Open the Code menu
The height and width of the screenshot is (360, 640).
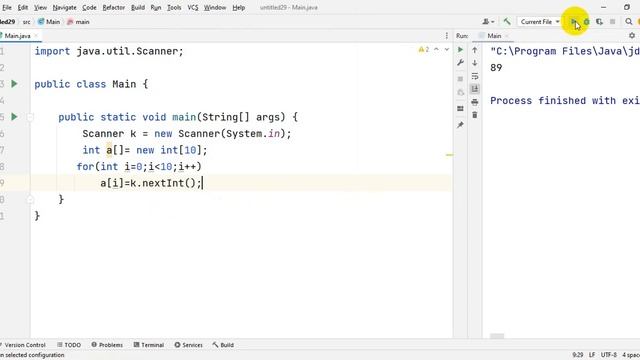(89, 7)
